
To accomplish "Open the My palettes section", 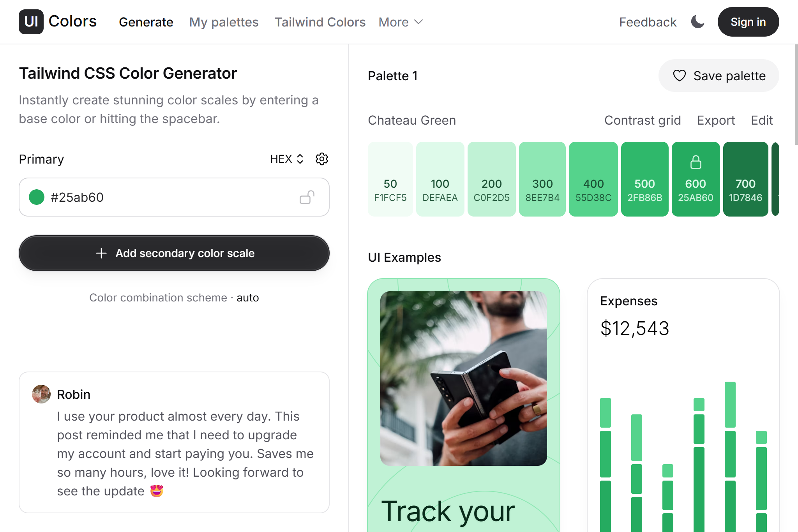I will coord(224,22).
